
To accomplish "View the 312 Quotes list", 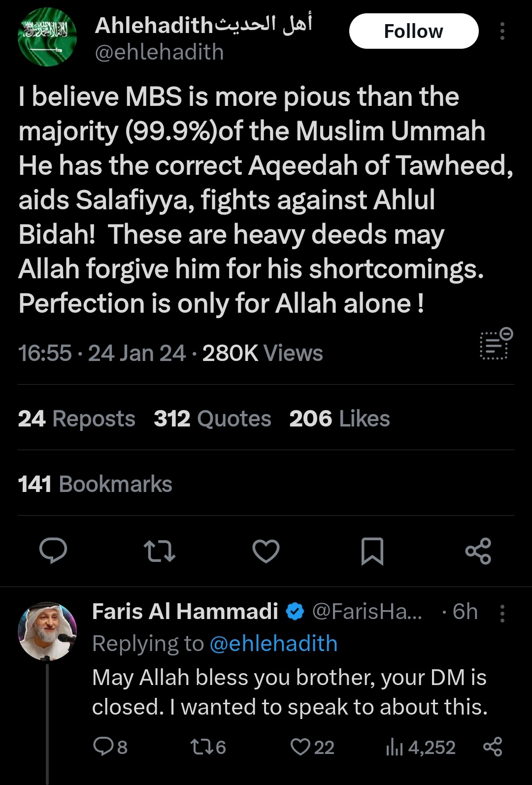I will pos(212,419).
